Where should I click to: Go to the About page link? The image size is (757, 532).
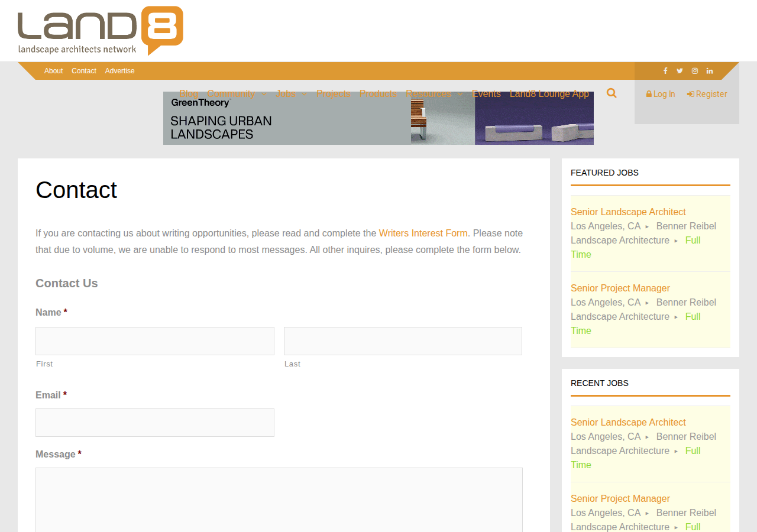pyautogui.click(x=53, y=71)
